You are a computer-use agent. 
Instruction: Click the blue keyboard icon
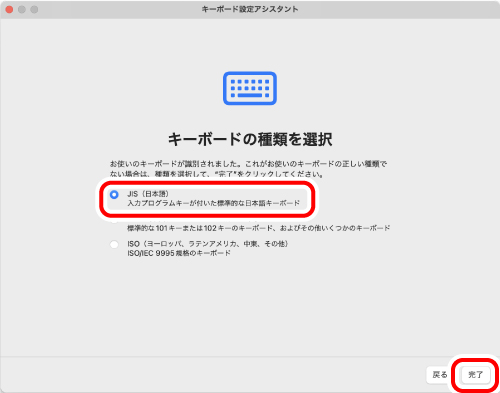[250, 88]
